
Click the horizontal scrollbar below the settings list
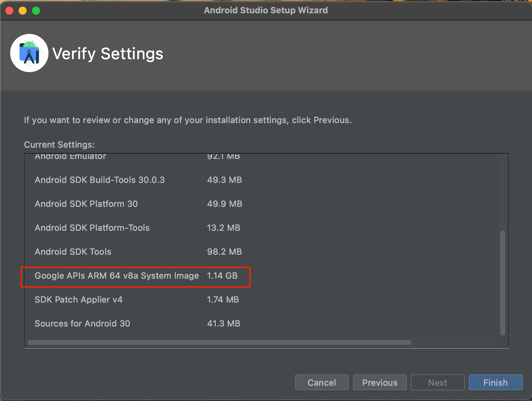click(x=219, y=342)
